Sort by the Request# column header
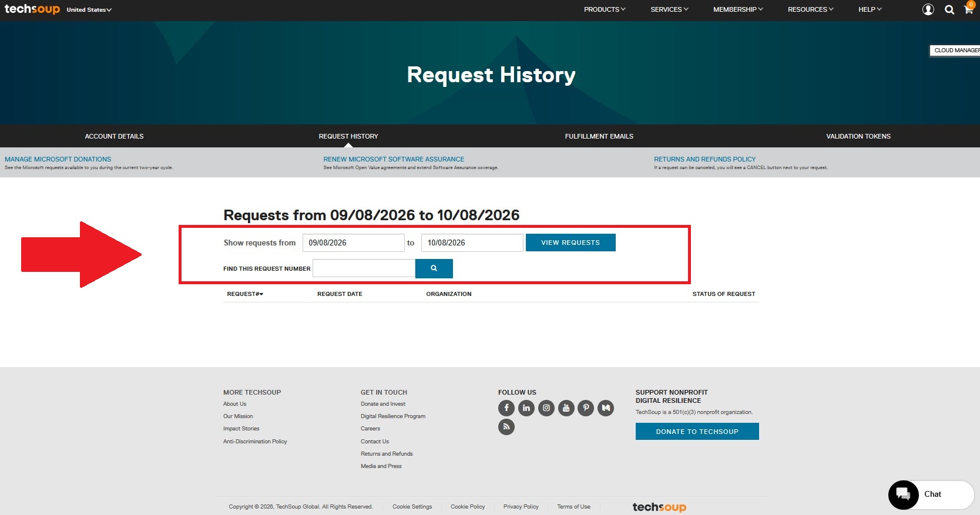The width and height of the screenshot is (980, 515). [x=245, y=294]
